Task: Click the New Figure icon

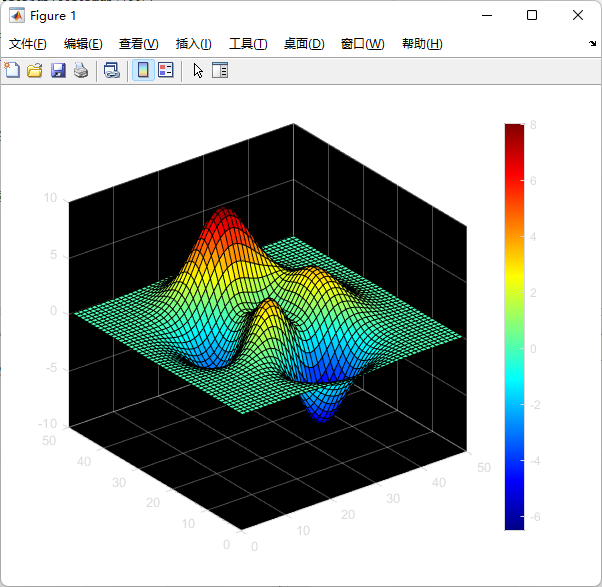Action: [x=12, y=71]
